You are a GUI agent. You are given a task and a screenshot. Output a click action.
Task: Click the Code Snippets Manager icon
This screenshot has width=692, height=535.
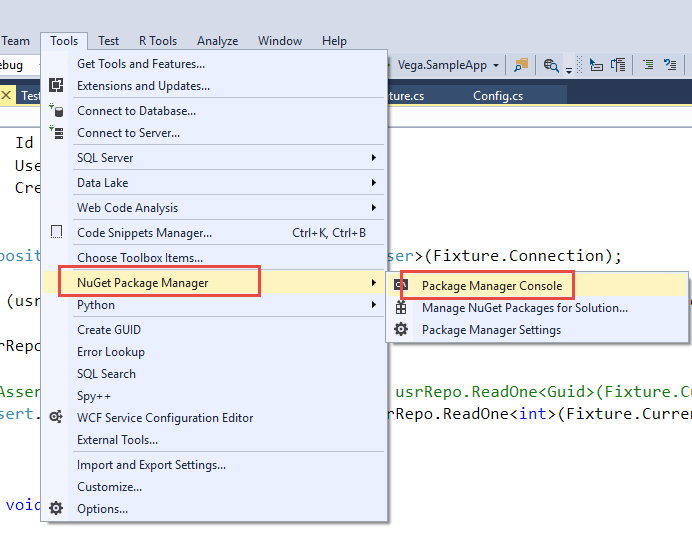tap(56, 233)
